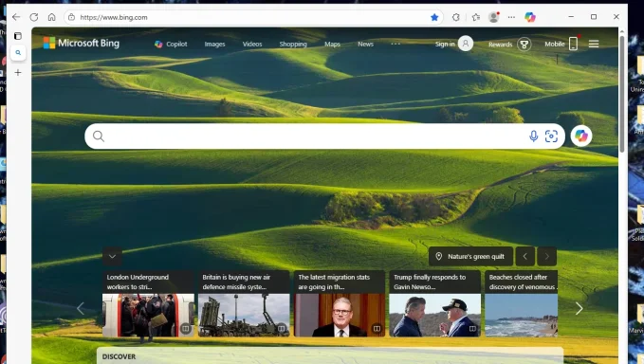Click the Copilot button beside search box
This screenshot has height=364, width=644.
point(581,136)
